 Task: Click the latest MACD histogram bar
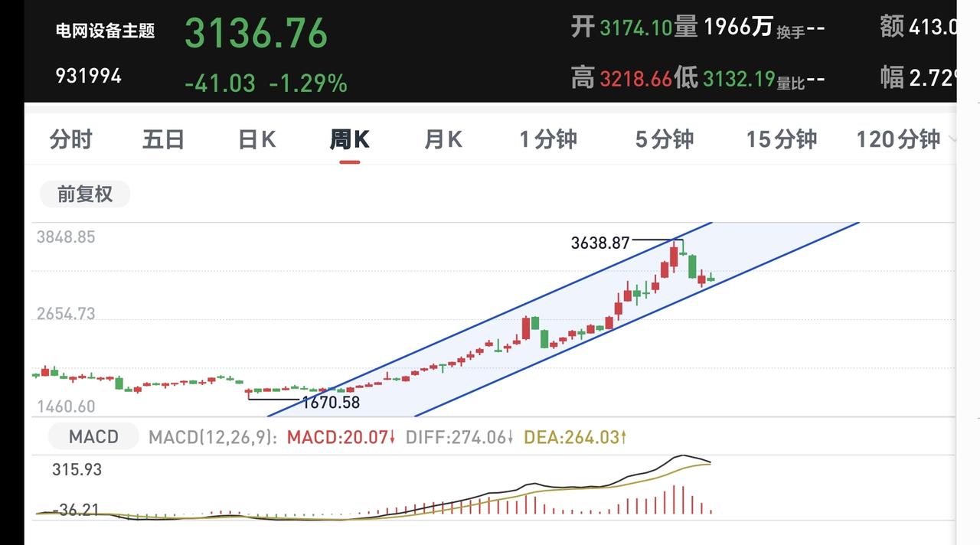coord(711,511)
